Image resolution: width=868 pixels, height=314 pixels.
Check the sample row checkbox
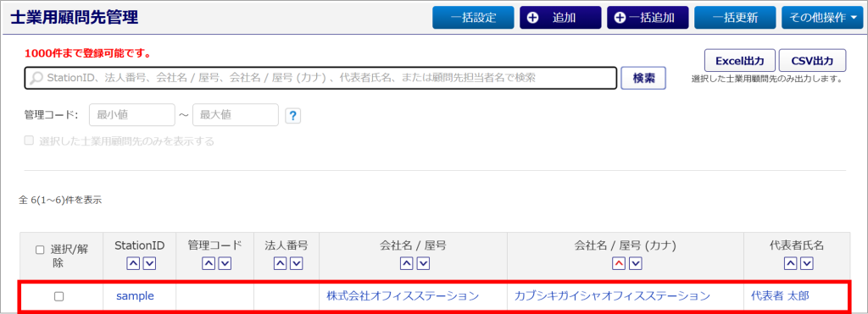[58, 297]
